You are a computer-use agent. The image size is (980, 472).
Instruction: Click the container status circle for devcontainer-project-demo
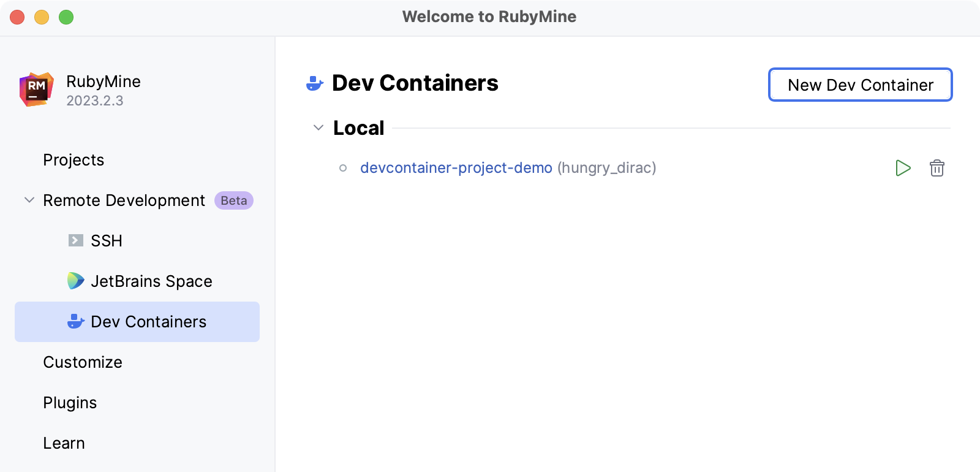click(343, 168)
